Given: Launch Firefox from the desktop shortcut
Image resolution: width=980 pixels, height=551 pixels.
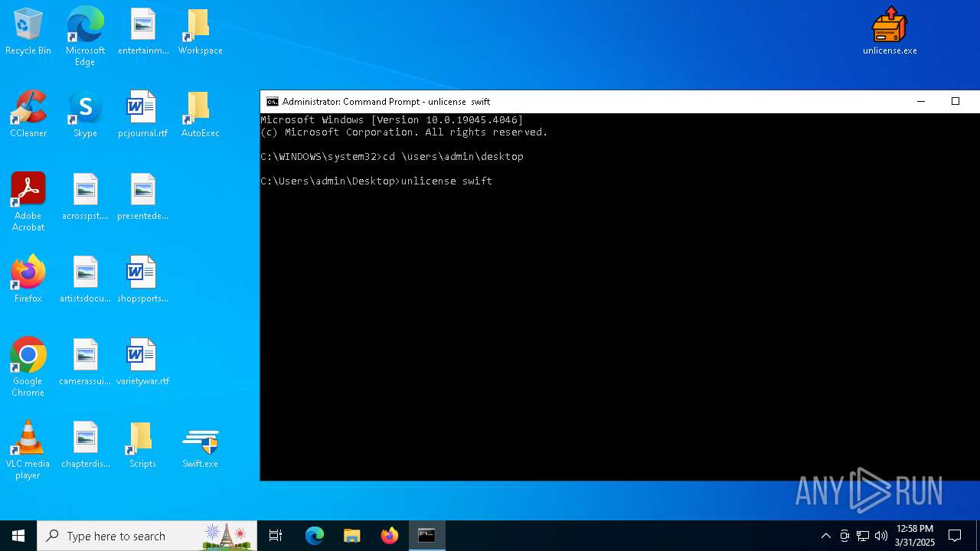Looking at the screenshot, I should tap(28, 280).
